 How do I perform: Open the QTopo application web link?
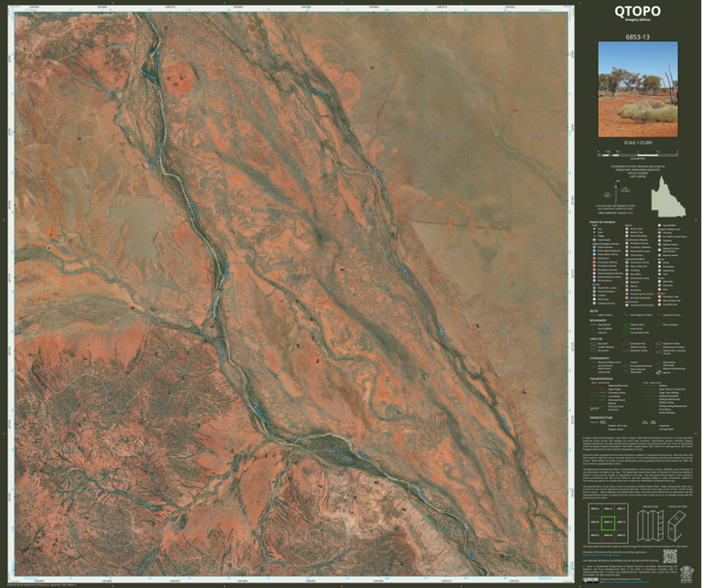(x=601, y=555)
